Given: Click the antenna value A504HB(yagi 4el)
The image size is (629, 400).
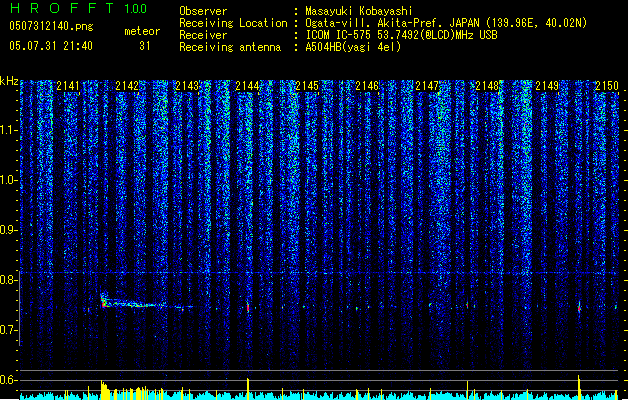Looking at the screenshot, I should (x=353, y=47).
